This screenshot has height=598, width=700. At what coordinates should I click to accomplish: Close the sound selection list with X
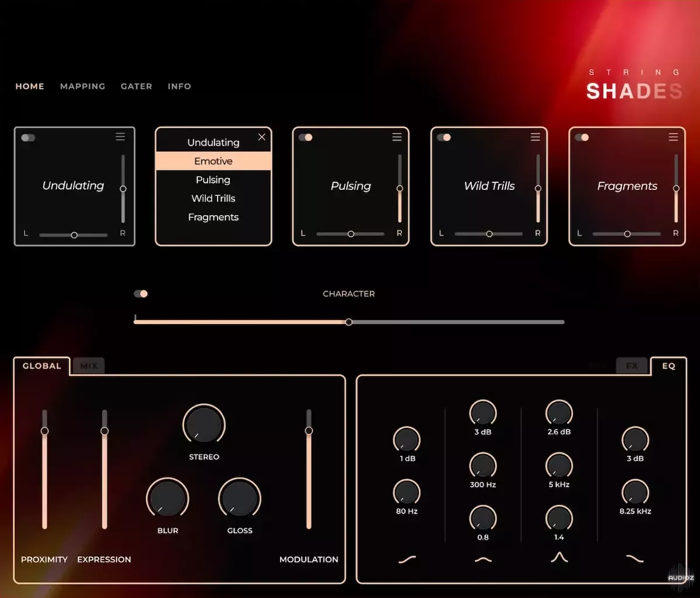261,137
